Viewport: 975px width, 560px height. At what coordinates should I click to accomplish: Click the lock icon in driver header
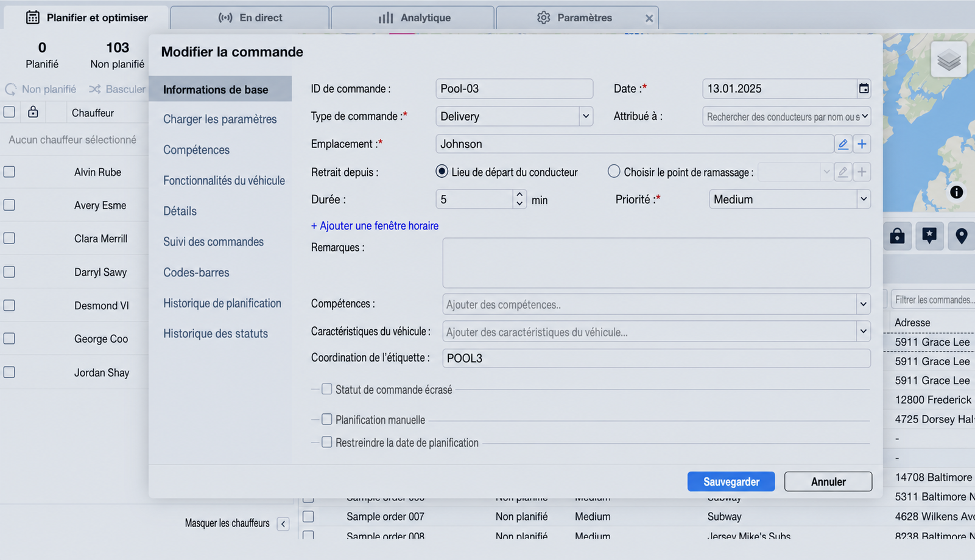[33, 113]
